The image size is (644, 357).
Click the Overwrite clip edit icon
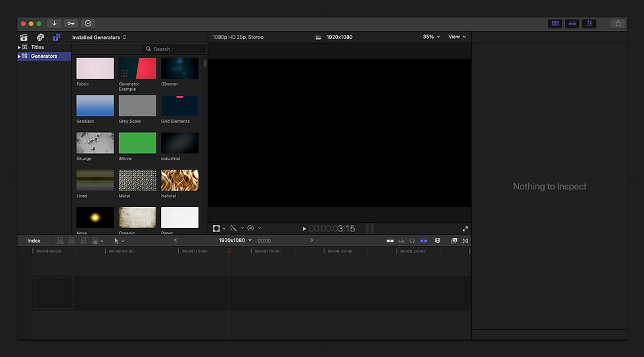pos(95,241)
